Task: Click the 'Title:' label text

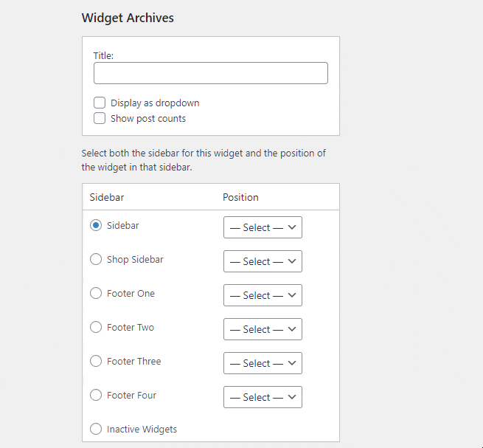Action: click(103, 55)
